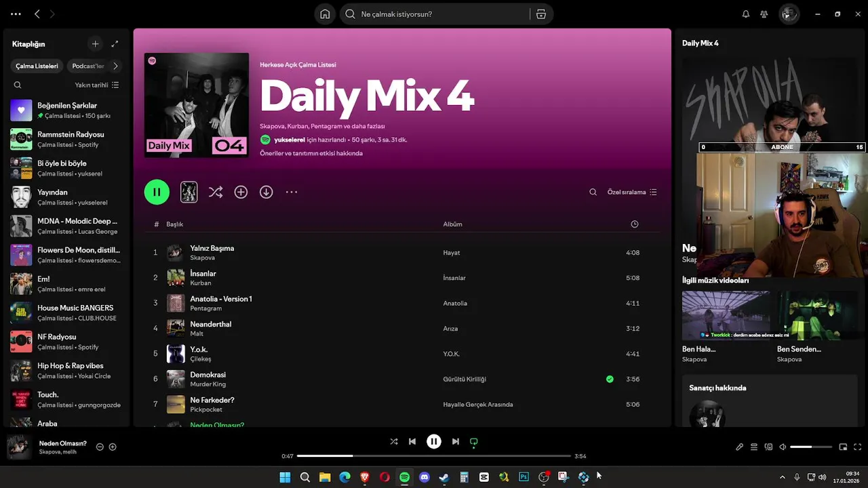The height and width of the screenshot is (488, 868).
Task: Toggle shuffle in the bottom player bar
Action: [x=394, y=441]
